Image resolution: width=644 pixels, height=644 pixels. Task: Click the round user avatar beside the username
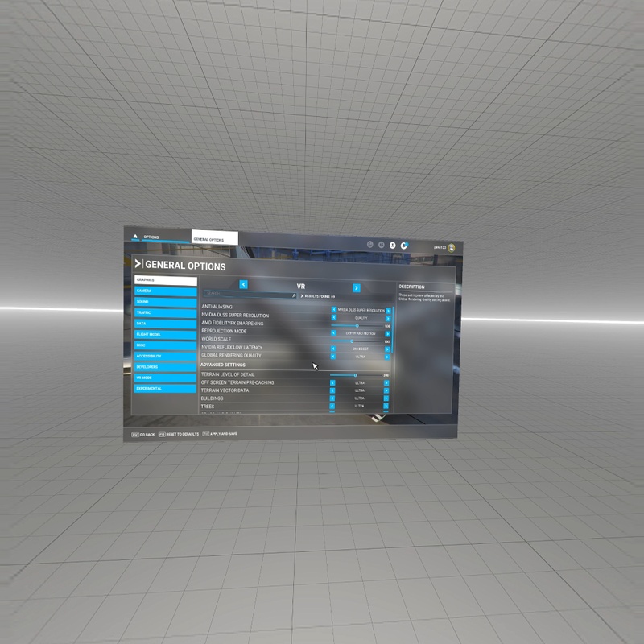point(452,248)
